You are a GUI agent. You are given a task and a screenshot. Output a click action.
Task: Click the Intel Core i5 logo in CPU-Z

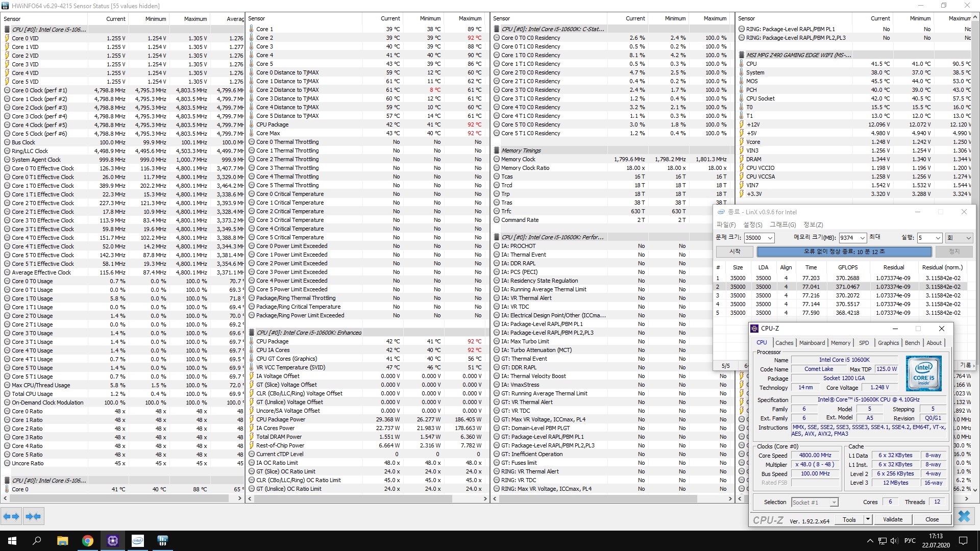923,373
